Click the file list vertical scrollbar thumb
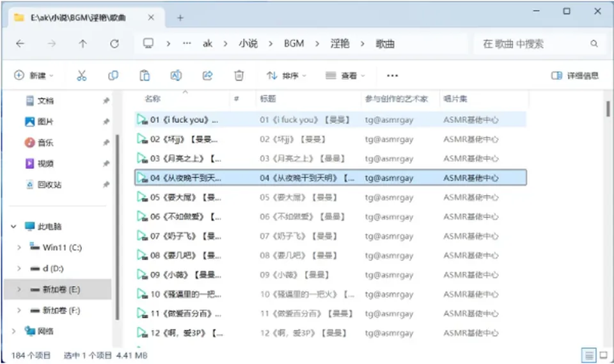 click(608, 109)
